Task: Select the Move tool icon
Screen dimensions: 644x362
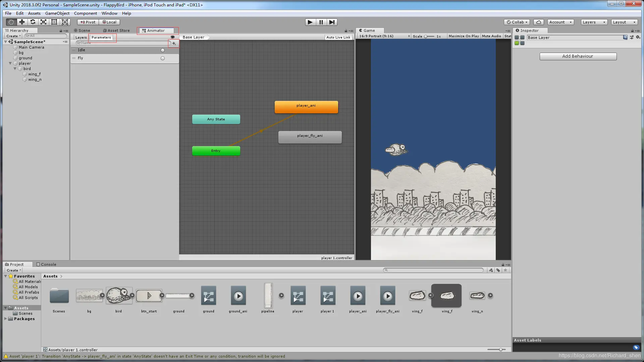Action: click(22, 22)
